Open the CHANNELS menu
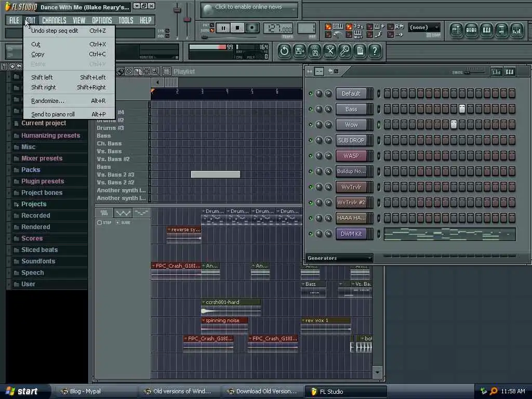Screen dimensions: 532x399 point(54,20)
